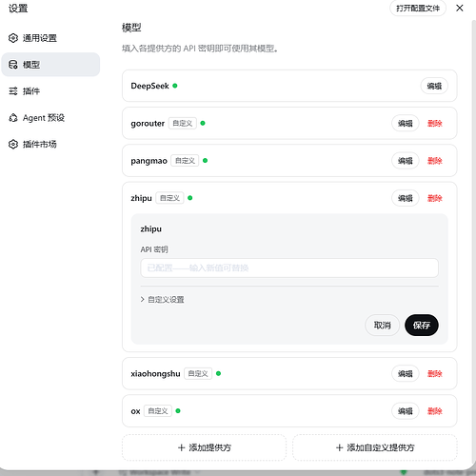Click 添加自定义提供方 button

click(x=374, y=447)
